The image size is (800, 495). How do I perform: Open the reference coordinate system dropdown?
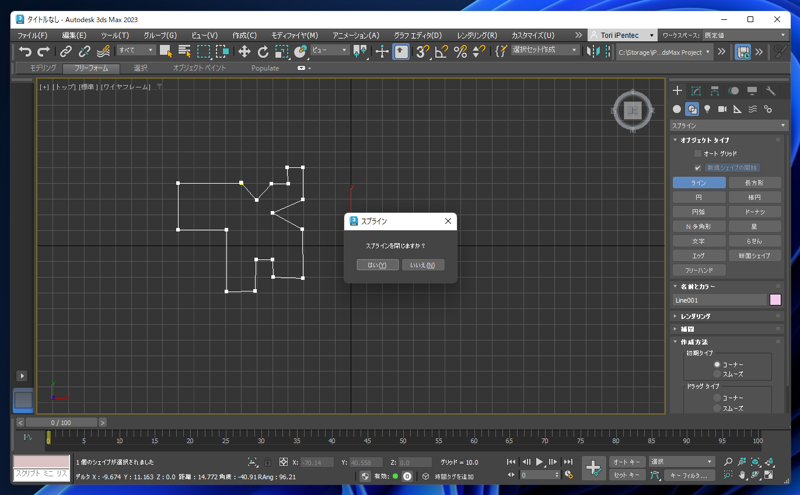click(330, 50)
